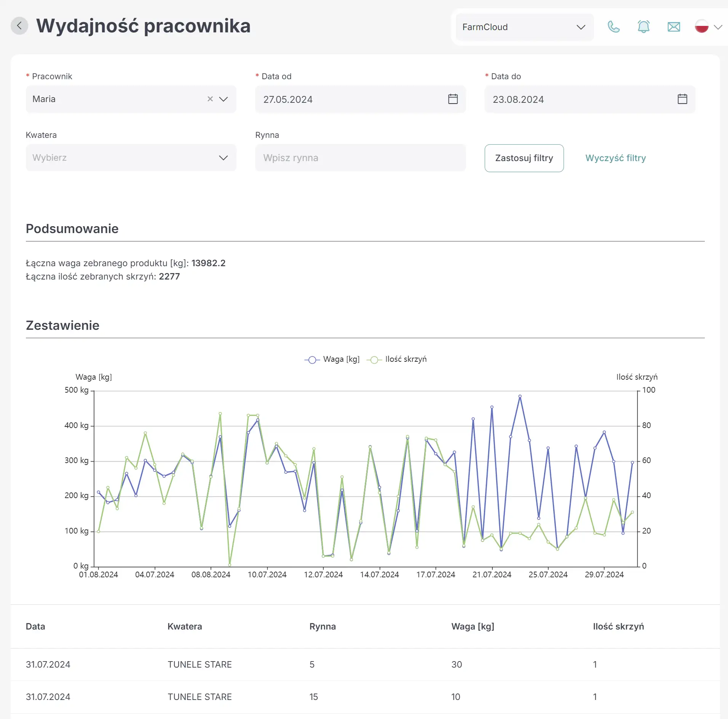
Task: Clear selected worker Maria with X
Action: [x=210, y=99]
